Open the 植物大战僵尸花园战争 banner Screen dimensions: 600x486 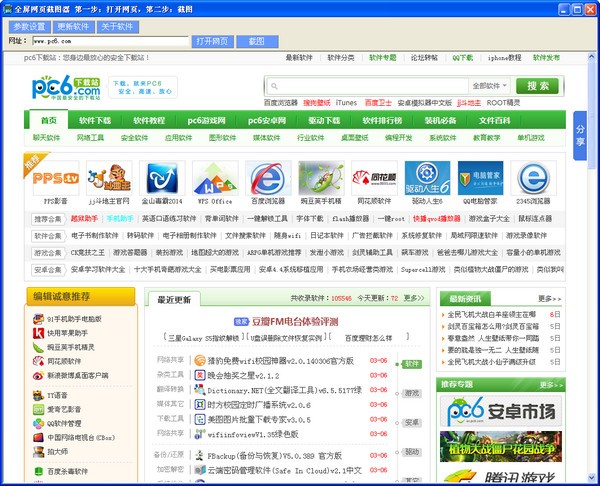point(501,447)
